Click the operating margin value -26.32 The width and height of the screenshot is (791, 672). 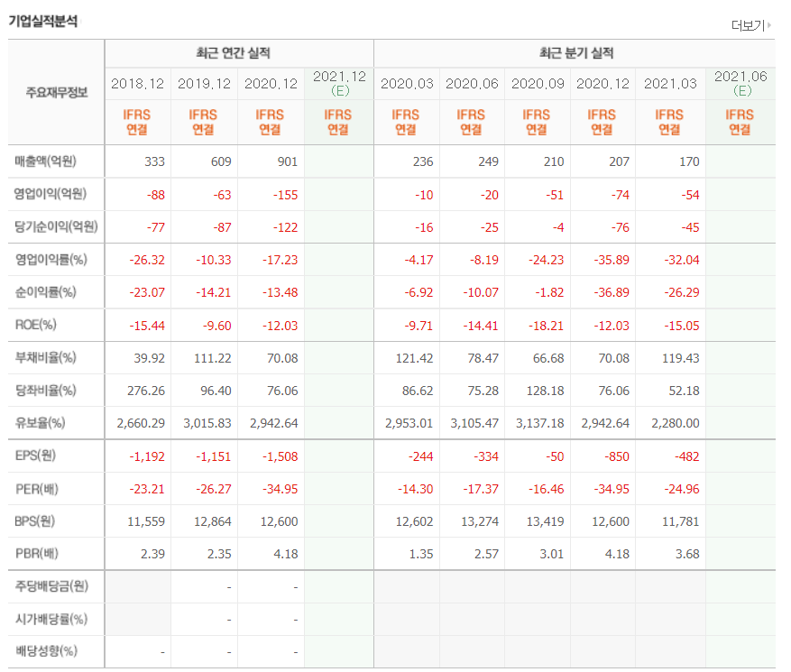point(147,261)
